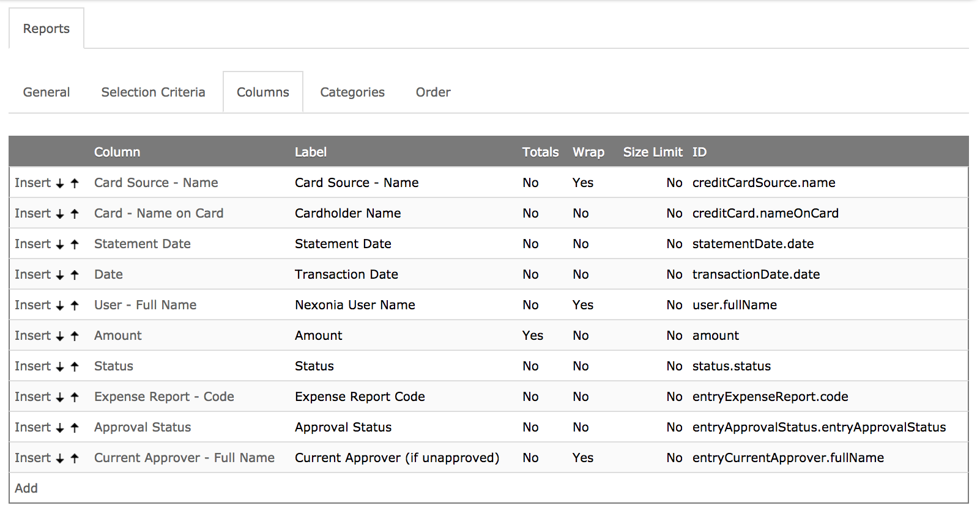Move Statement Date row up
Screen dimensions: 980x522
75,244
